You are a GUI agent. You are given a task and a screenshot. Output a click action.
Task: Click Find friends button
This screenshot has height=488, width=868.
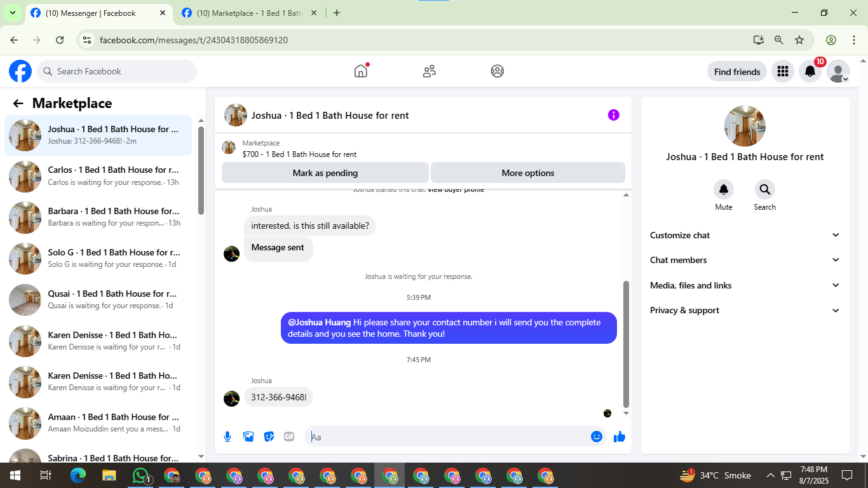pyautogui.click(x=737, y=72)
